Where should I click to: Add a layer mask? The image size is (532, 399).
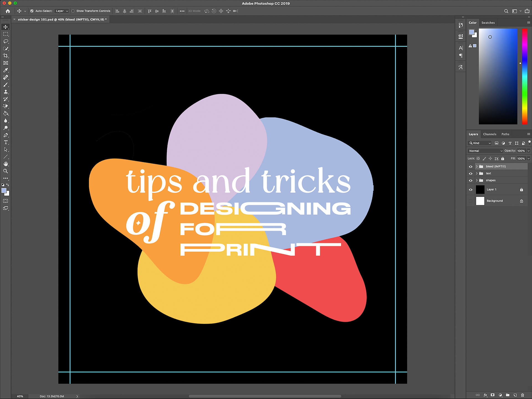tap(492, 395)
